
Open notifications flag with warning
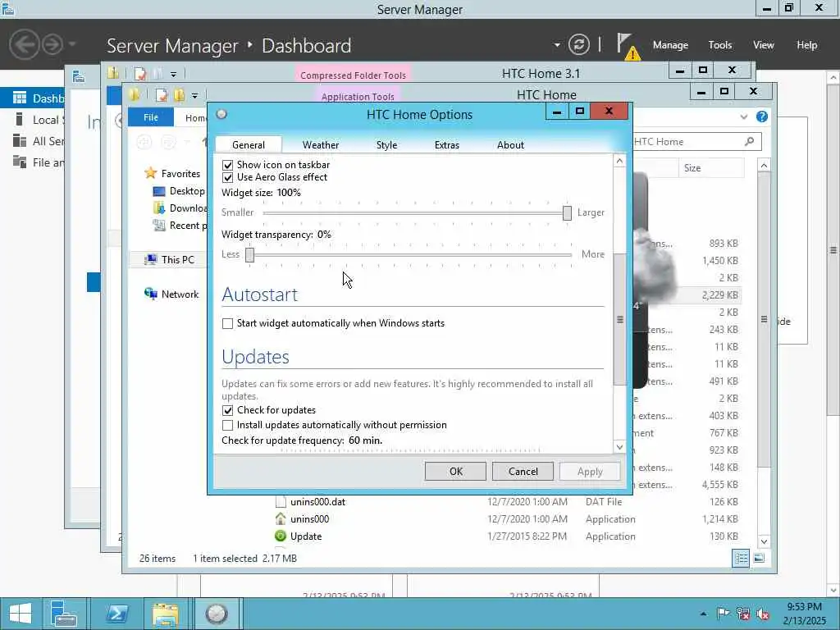(628, 46)
